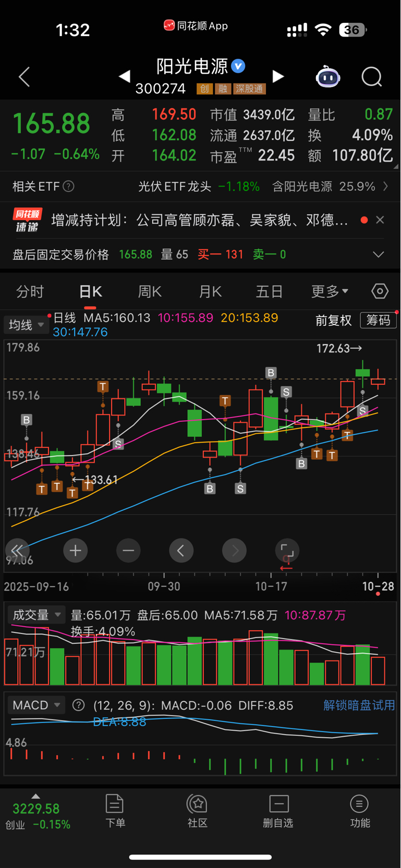The image size is (401, 868).
Task: Tap the 10-28 date label
Action: click(378, 586)
